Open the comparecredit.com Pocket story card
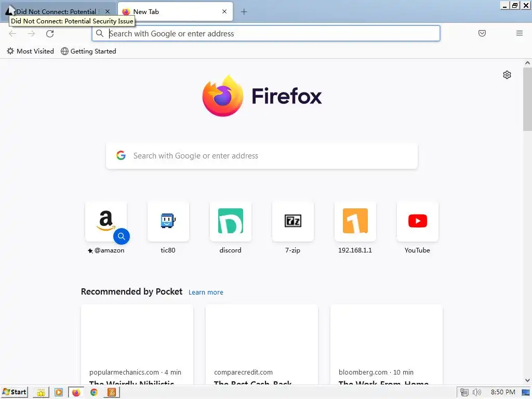The image size is (532, 399). (x=262, y=344)
